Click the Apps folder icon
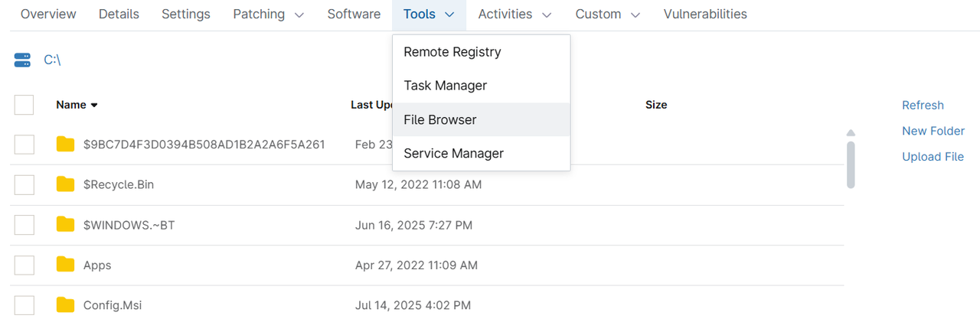 click(65, 265)
